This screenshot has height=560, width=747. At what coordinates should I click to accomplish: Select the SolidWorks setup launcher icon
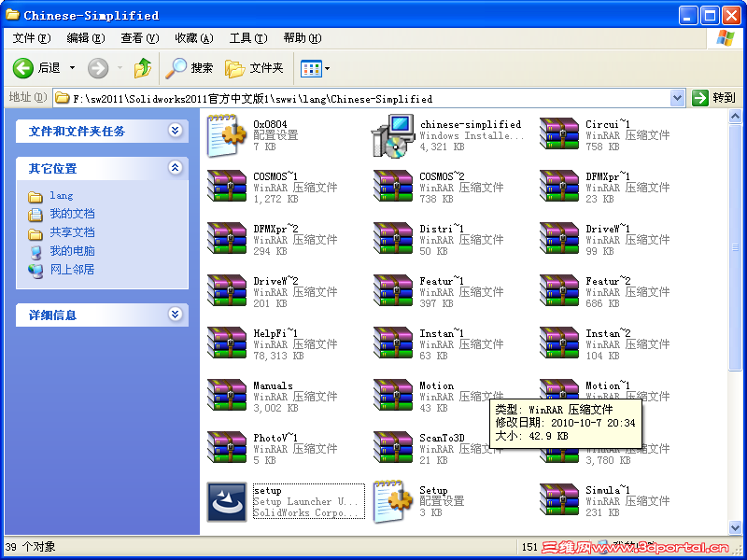click(x=227, y=502)
